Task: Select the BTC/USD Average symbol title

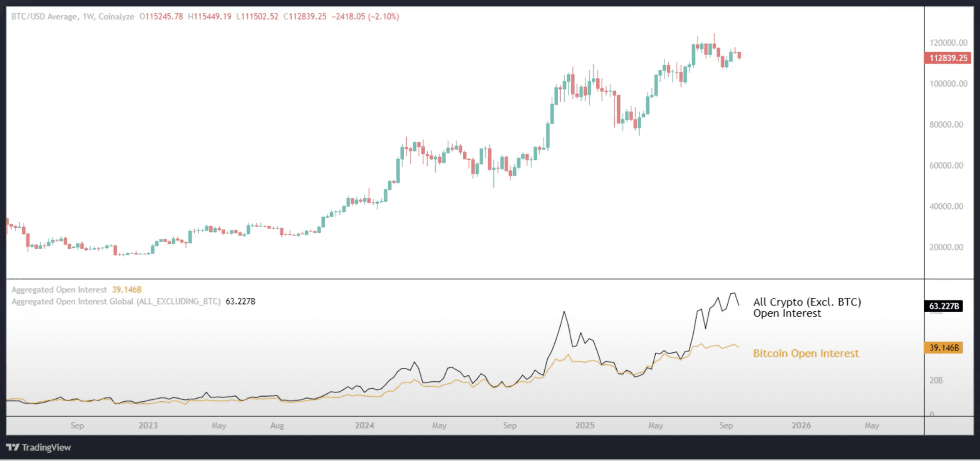Action: pyautogui.click(x=45, y=17)
